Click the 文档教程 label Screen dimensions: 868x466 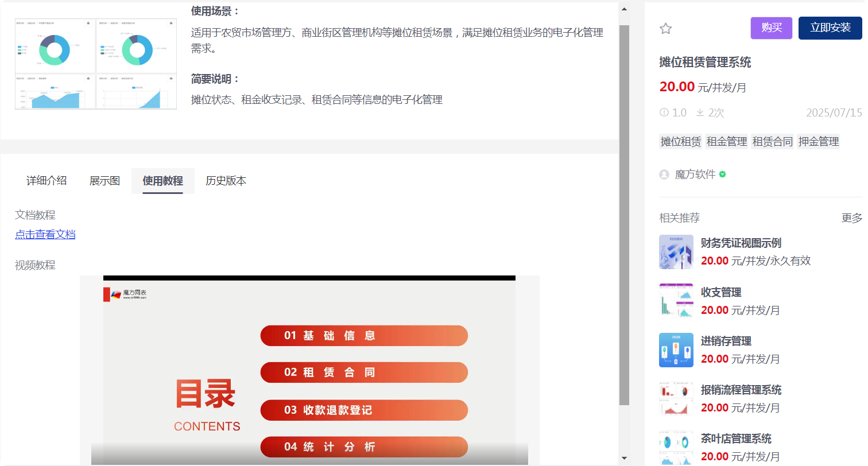35,215
